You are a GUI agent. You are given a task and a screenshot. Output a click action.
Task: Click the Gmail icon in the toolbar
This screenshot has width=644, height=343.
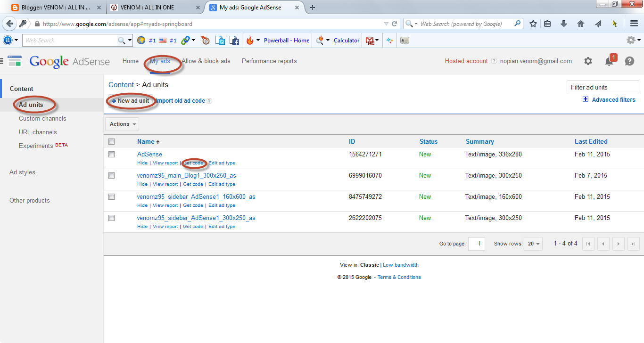pyautogui.click(x=370, y=41)
